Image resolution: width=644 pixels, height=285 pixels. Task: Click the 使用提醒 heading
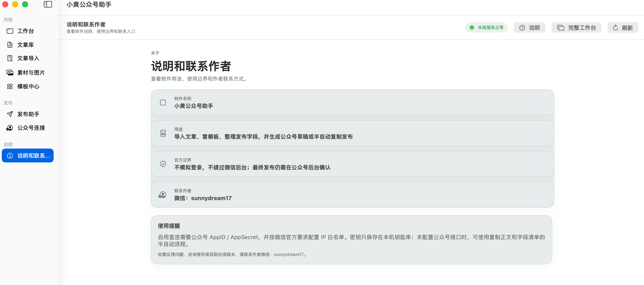pos(169,226)
